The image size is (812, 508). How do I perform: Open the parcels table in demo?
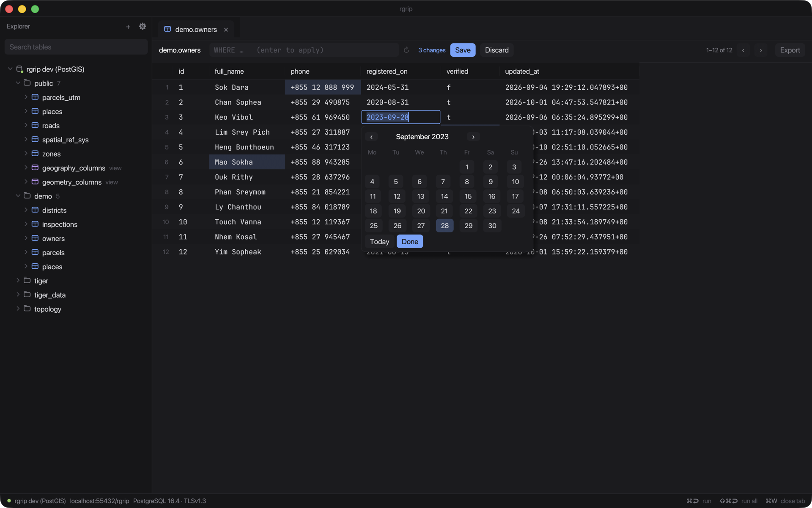pyautogui.click(x=53, y=253)
